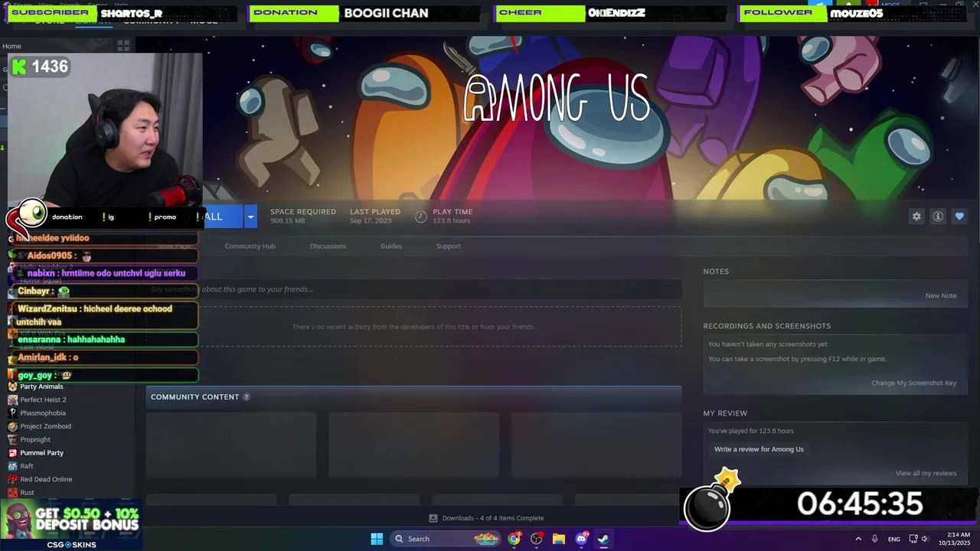Image resolution: width=980 pixels, height=551 pixels.
Task: Click the taskbar Search box
Action: (446, 539)
